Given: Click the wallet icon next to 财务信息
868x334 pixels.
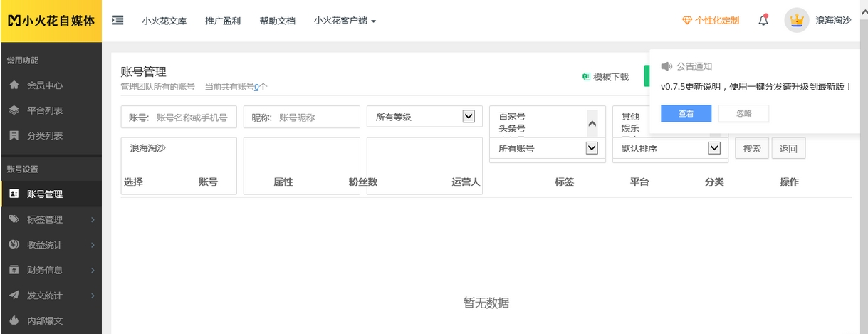Looking at the screenshot, I should coord(14,270).
